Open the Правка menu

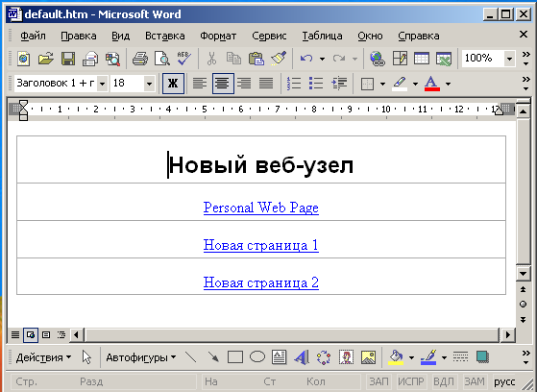click(x=79, y=36)
